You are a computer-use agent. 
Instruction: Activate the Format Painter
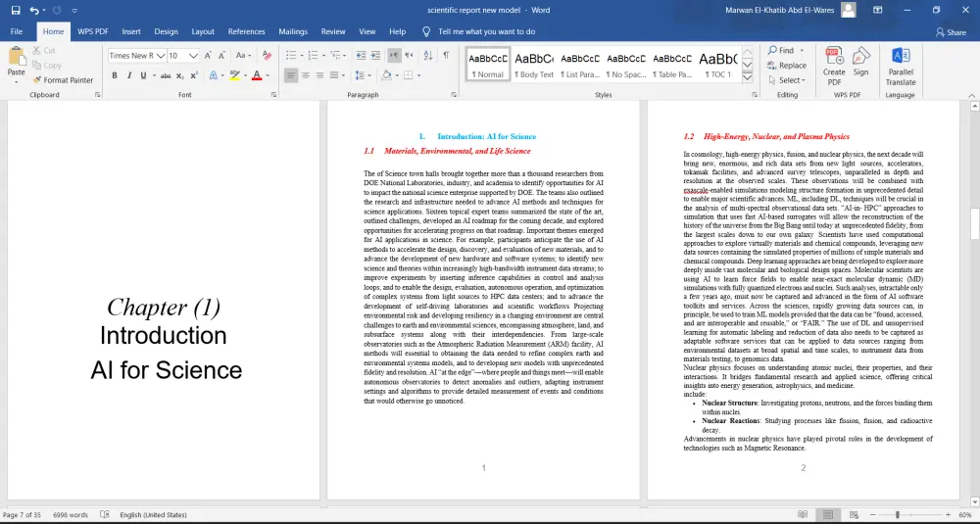point(63,80)
